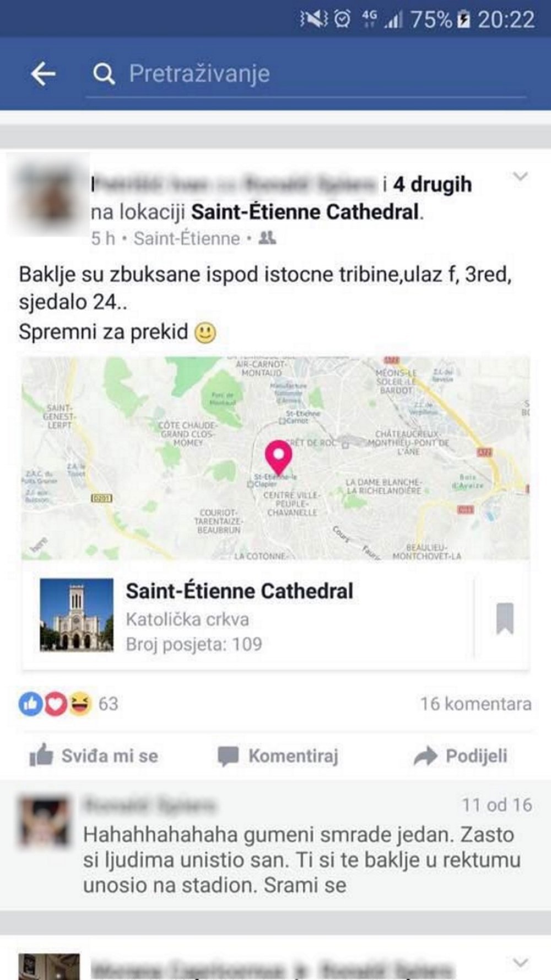Like the post with Sviđa mi se
The width and height of the screenshot is (551, 980).
click(94, 756)
